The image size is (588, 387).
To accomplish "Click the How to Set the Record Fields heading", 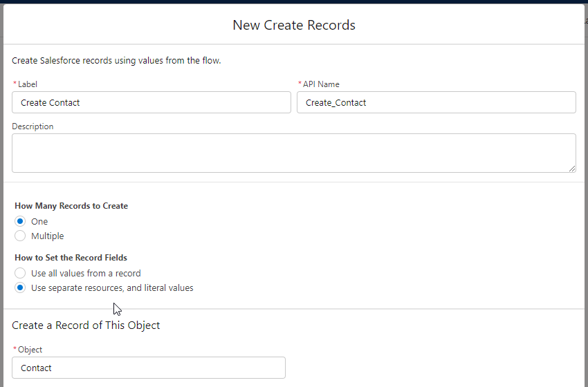I will (71, 257).
